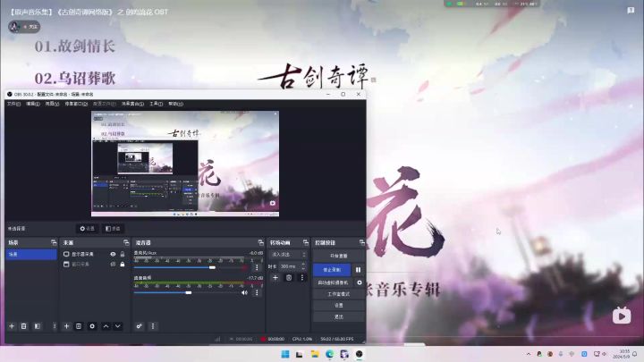Toggle Studio Mode button

point(338,294)
